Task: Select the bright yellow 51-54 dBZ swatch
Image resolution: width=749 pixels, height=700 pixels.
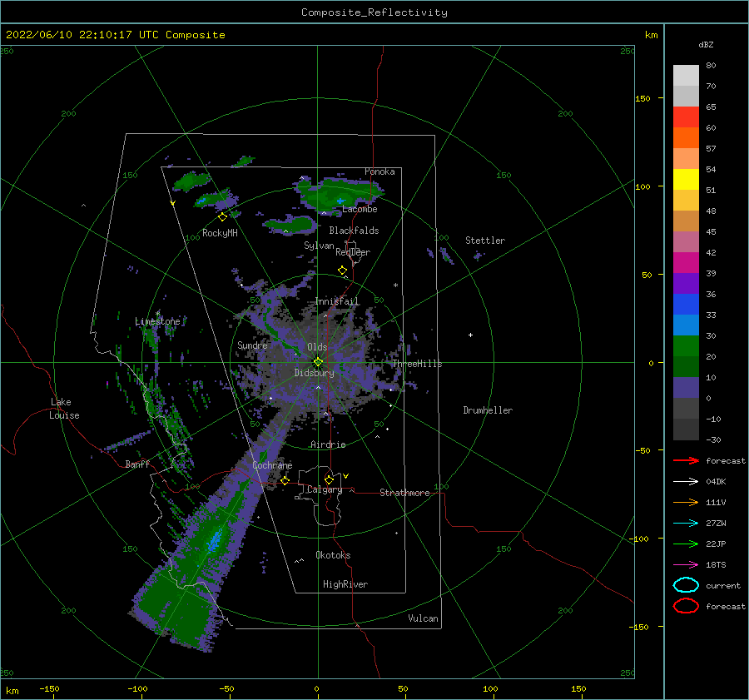Action: click(686, 180)
